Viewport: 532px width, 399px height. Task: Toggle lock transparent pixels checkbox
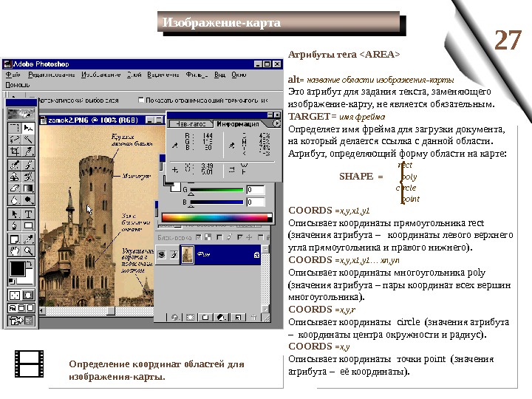pos(199,237)
